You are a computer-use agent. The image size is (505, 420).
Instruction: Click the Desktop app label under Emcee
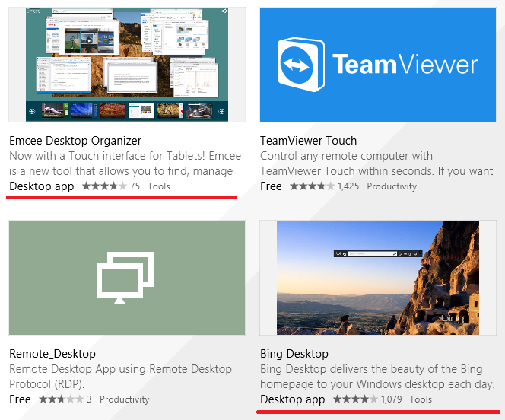click(42, 186)
